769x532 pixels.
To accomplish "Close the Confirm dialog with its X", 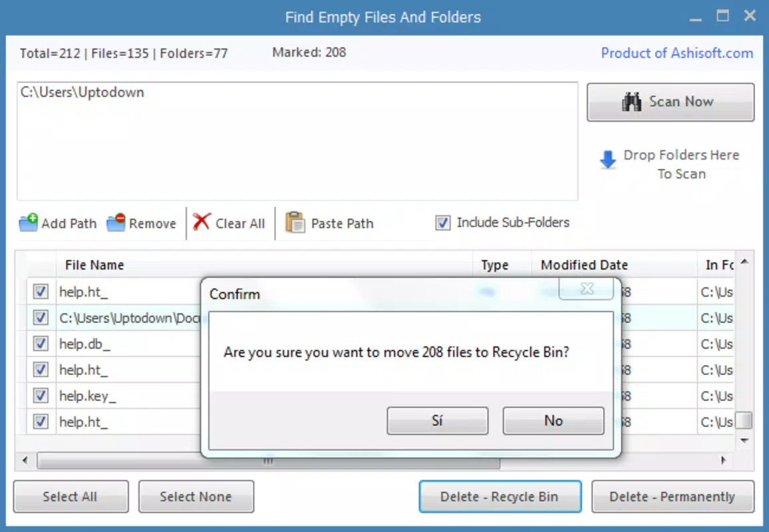I will (587, 289).
